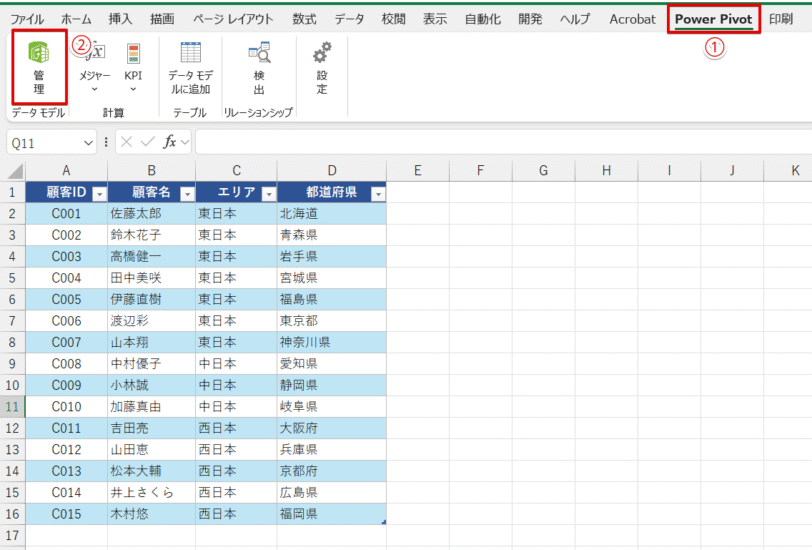Open the ファイル tab
This screenshot has width=812, height=550.
[27, 19]
